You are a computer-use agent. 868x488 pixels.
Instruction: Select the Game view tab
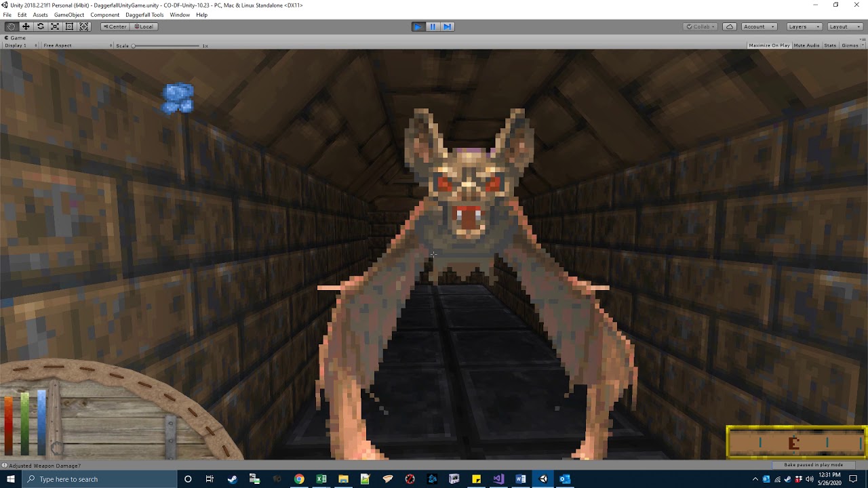tap(15, 38)
